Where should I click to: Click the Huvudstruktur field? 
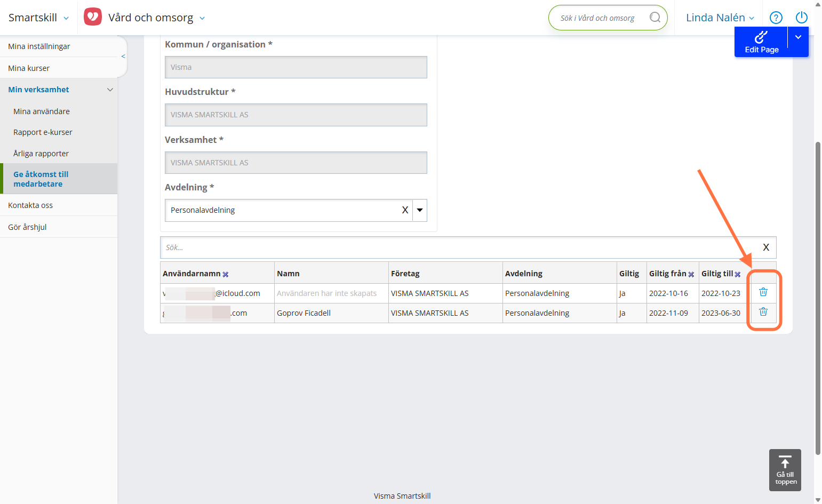tap(296, 115)
